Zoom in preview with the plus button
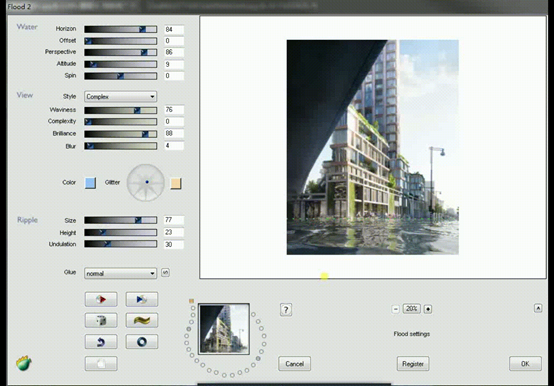This screenshot has height=386, width=554. point(428,309)
